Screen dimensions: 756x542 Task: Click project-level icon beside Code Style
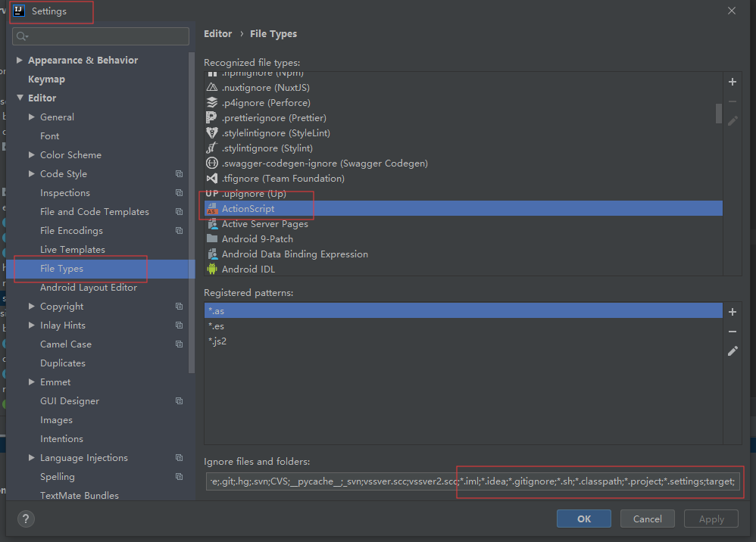[x=179, y=173]
